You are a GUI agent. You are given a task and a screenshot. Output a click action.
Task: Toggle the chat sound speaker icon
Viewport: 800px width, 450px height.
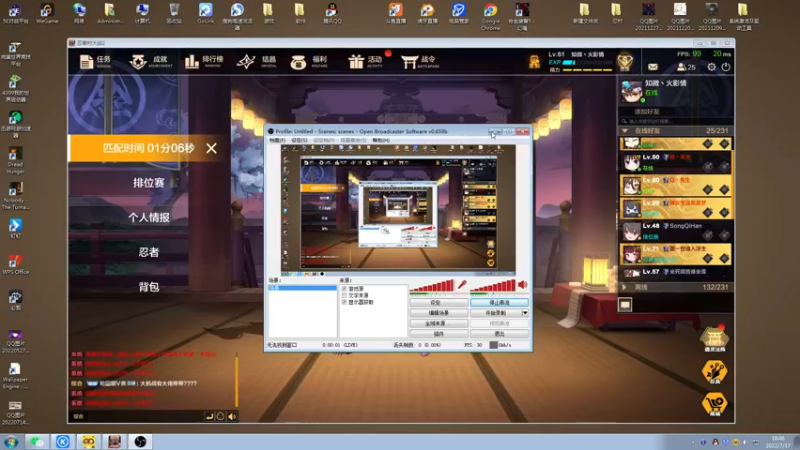(x=232, y=416)
